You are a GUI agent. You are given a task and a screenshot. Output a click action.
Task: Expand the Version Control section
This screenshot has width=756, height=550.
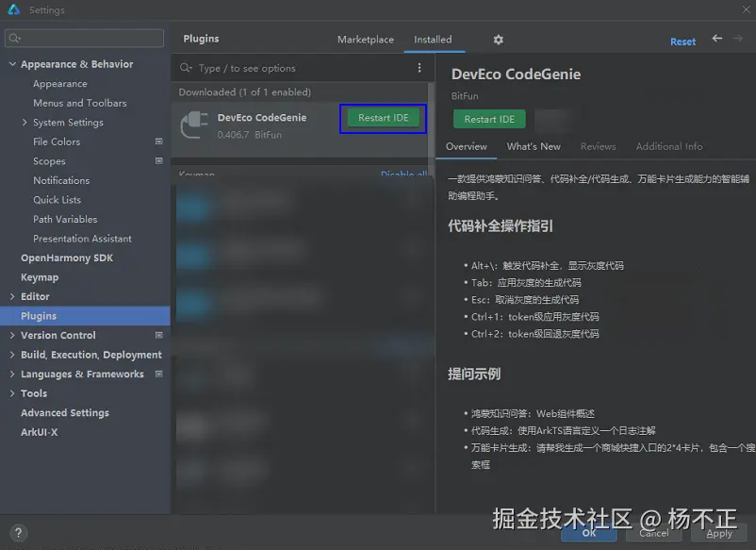[x=12, y=335]
